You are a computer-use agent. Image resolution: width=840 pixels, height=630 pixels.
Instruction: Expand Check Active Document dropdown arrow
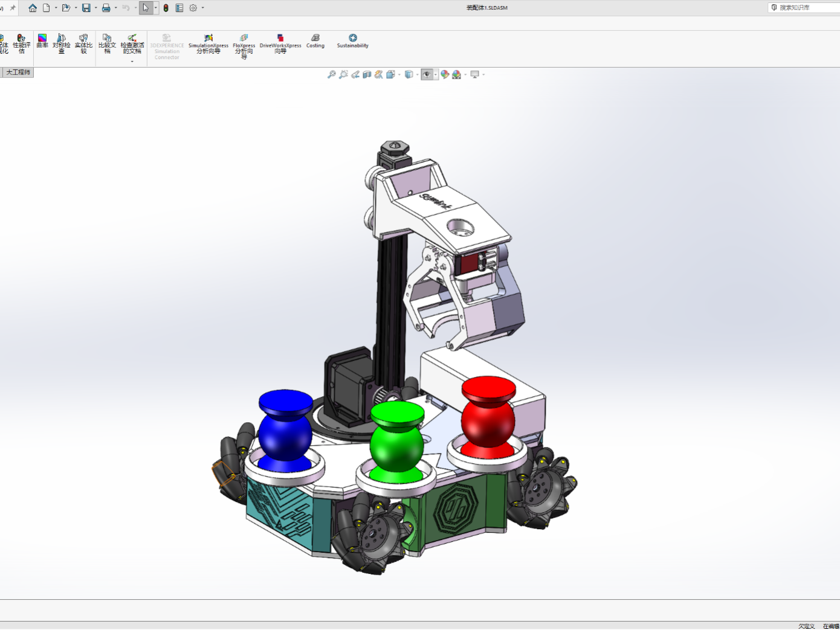click(132, 61)
